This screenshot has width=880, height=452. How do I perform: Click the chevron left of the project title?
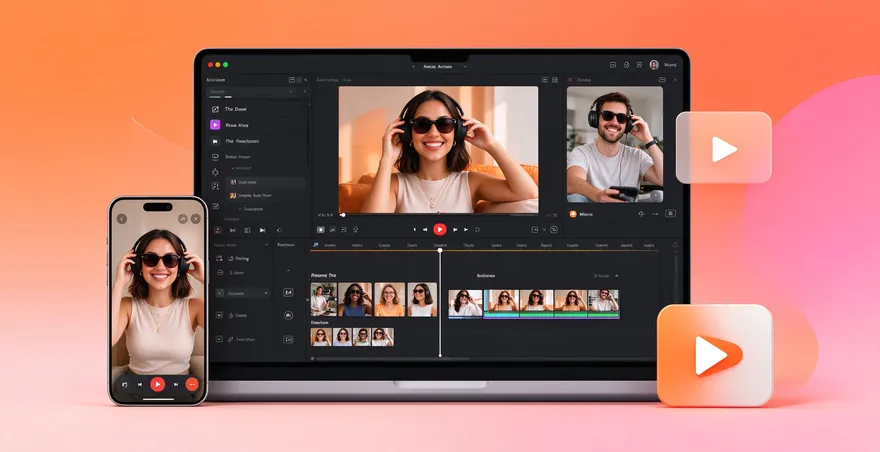[414, 66]
